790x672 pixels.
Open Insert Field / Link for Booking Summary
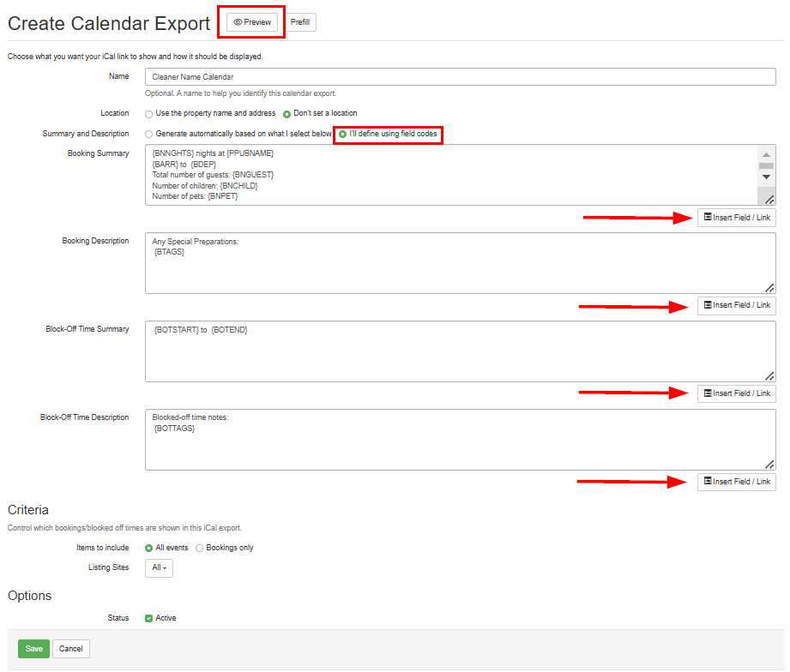pos(736,218)
